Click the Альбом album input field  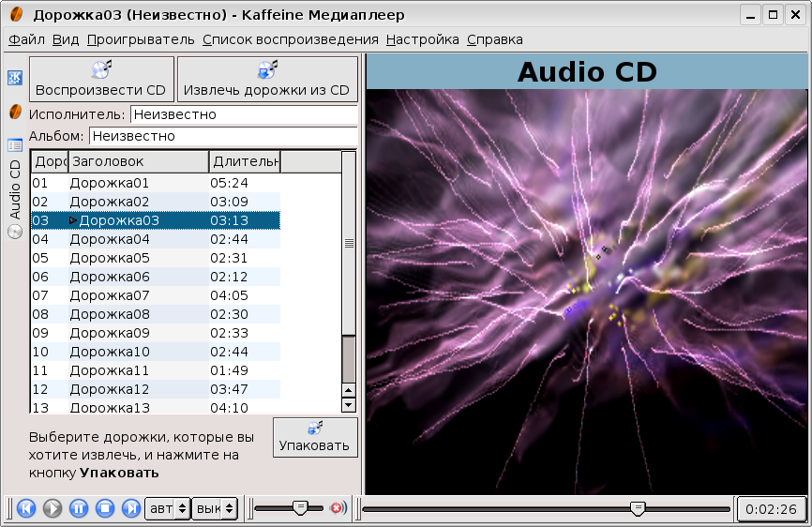224,136
